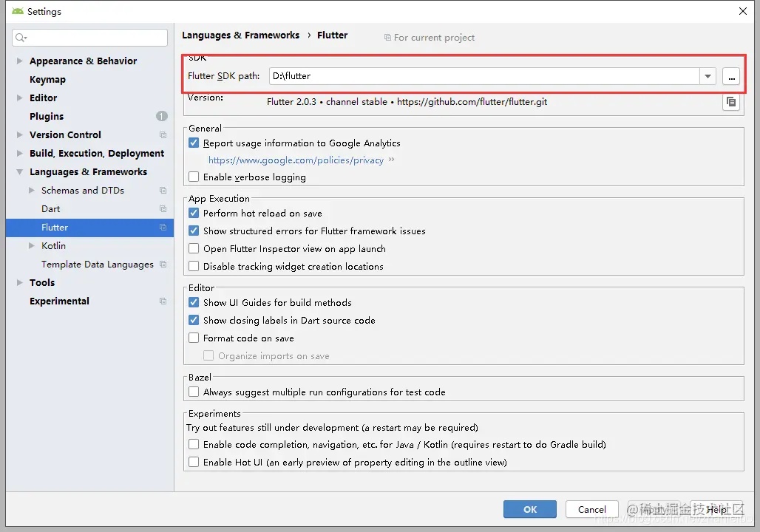Click the project-level icon beside Template Data Languages
This screenshot has height=532, width=760.
pos(163,265)
